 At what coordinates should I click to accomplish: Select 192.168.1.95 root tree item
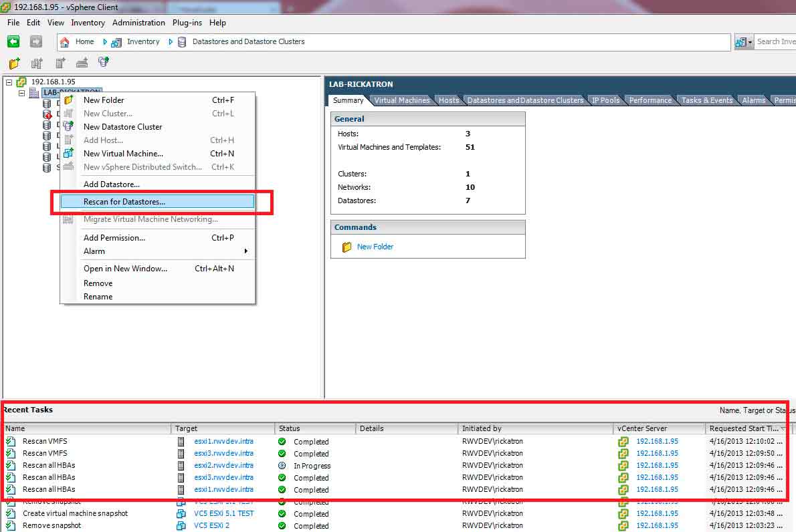point(54,82)
